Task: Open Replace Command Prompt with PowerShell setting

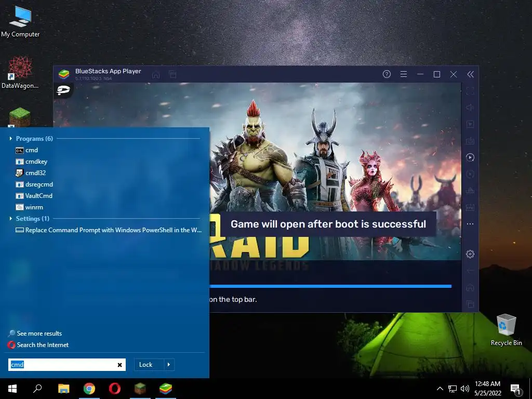Action: [109, 230]
